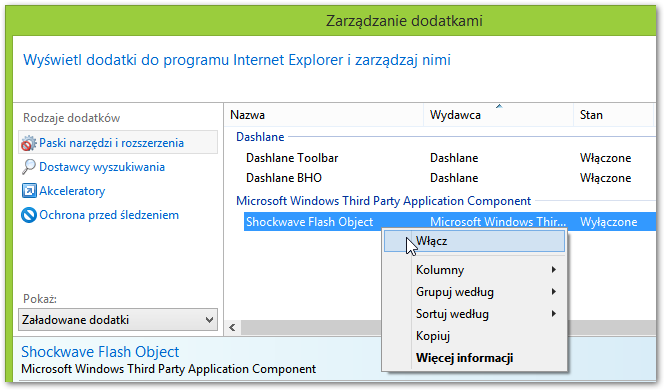Screen dimensions: 665x391
Task: Click the horizontal scrollbar left arrow
Action: point(232,327)
